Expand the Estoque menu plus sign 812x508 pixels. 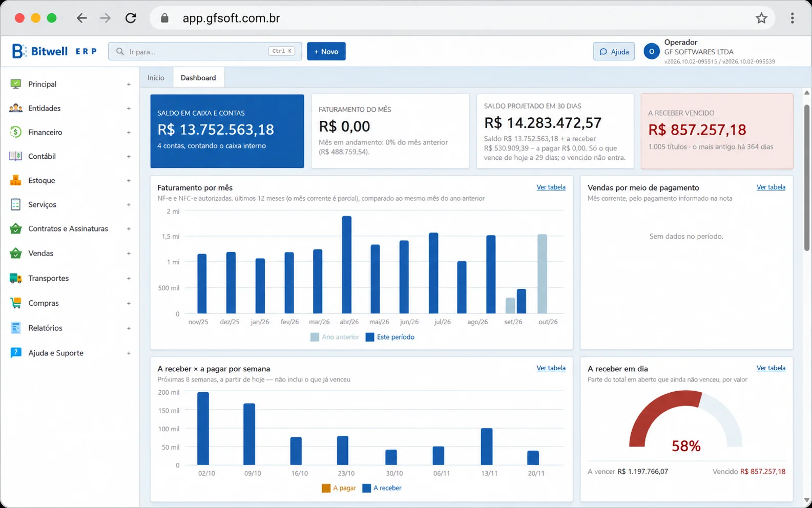tap(129, 181)
